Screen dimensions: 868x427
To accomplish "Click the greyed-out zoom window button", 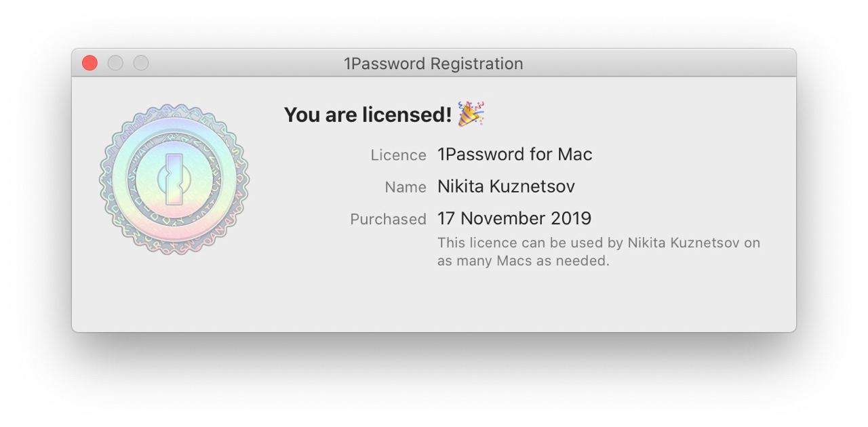I will tap(140, 63).
